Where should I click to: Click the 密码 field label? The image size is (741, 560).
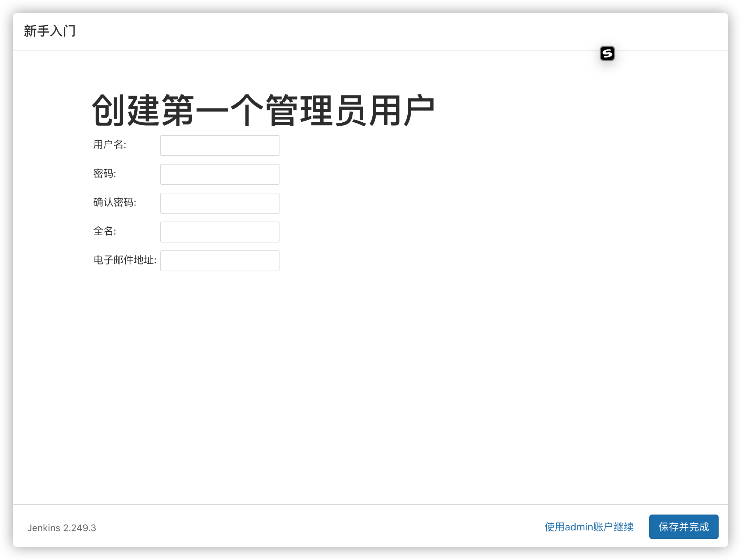pos(104,174)
